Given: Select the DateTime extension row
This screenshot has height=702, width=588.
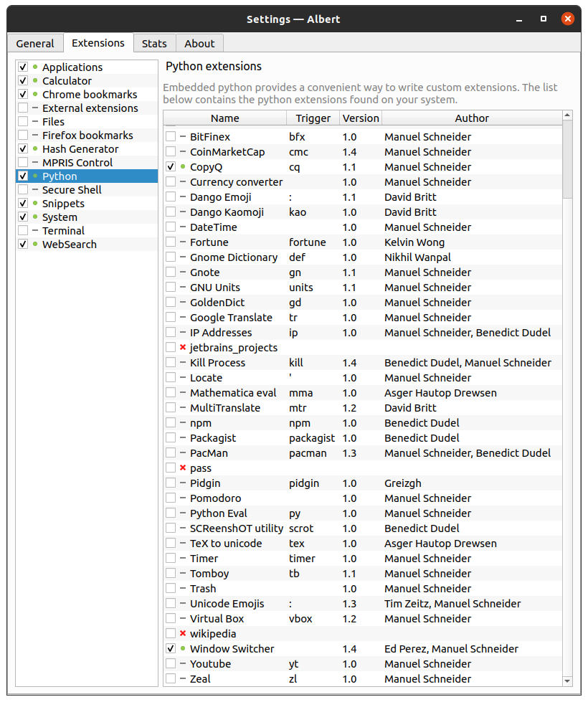Looking at the screenshot, I should 363,227.
